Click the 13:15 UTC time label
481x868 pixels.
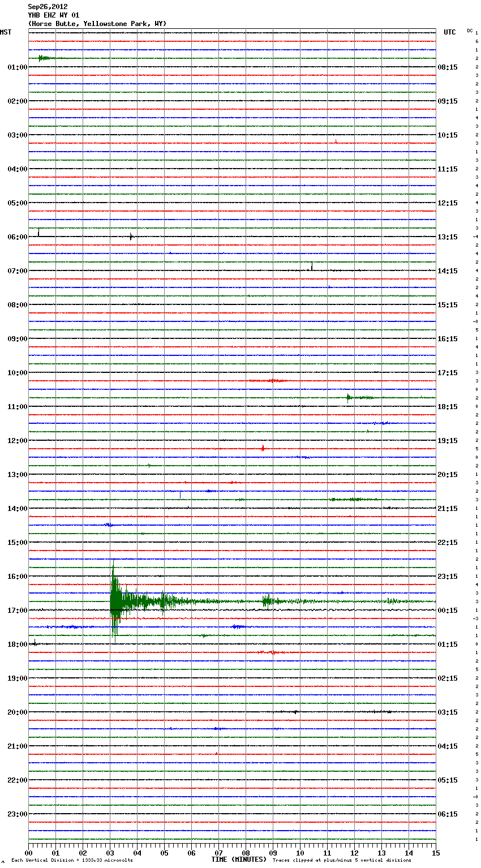pyautogui.click(x=448, y=237)
